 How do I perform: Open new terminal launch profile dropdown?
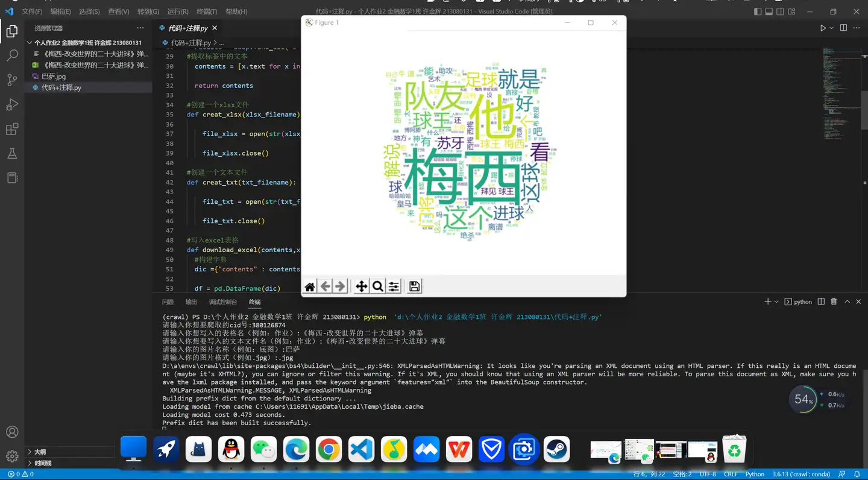coord(776,302)
